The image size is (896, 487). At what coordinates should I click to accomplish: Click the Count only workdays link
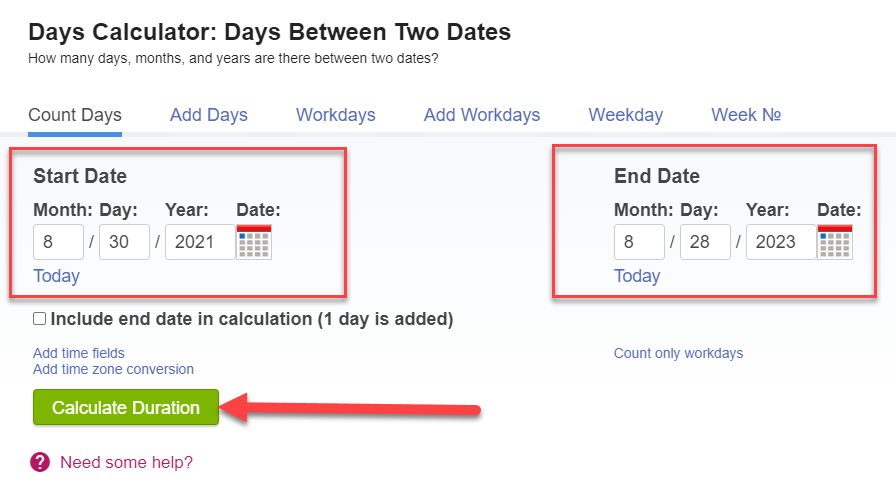tap(678, 353)
